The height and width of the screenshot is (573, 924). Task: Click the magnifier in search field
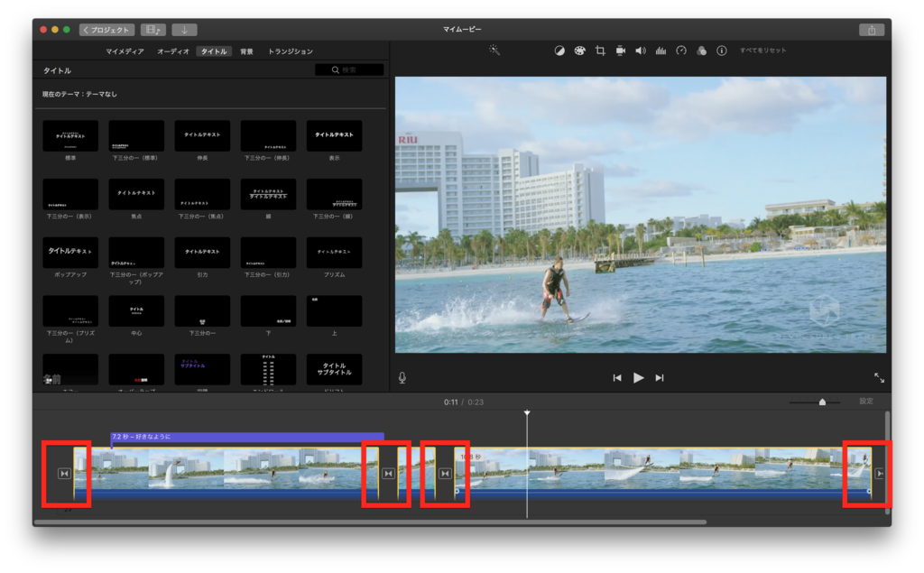coord(336,70)
